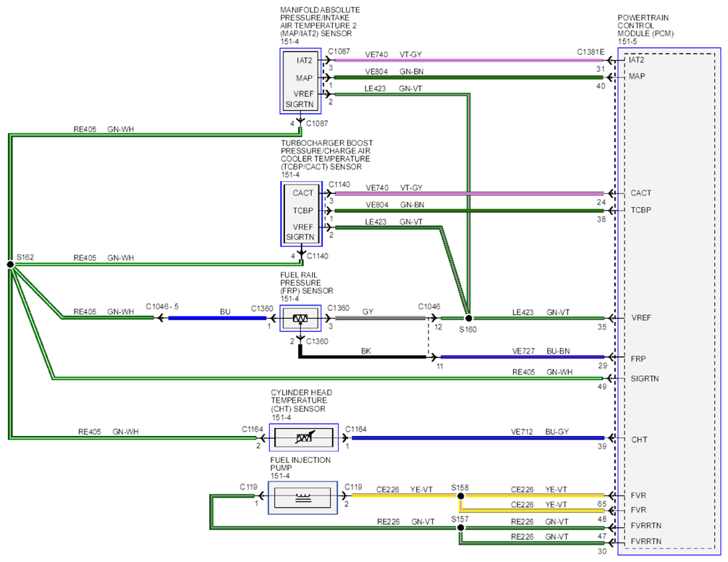The width and height of the screenshot is (728, 562).
Task: Click the Cylinder Head Temperature sensor symbol
Action: pos(304,437)
